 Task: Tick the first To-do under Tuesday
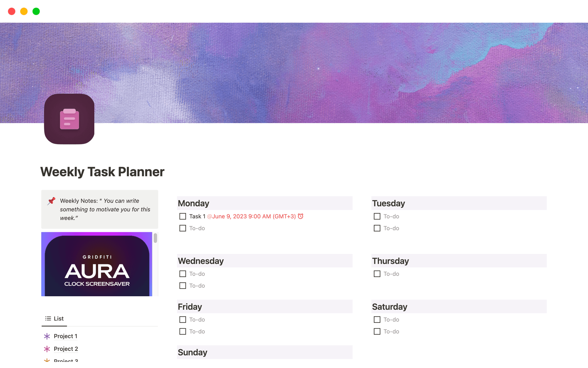(x=377, y=216)
